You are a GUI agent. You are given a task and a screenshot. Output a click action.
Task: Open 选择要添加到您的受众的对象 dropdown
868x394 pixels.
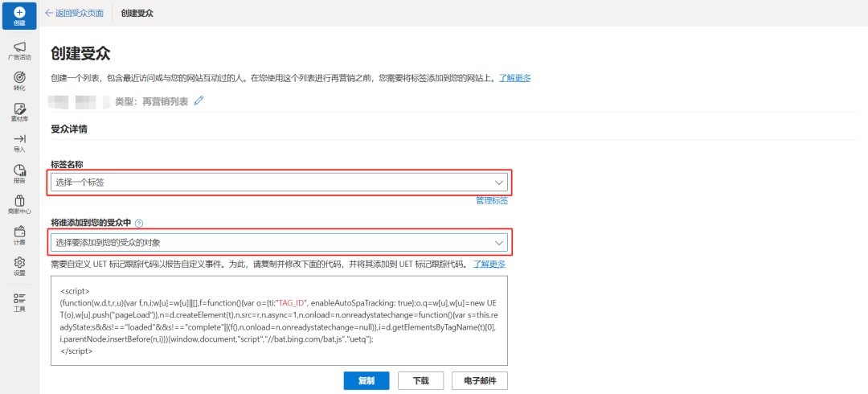pyautogui.click(x=279, y=243)
